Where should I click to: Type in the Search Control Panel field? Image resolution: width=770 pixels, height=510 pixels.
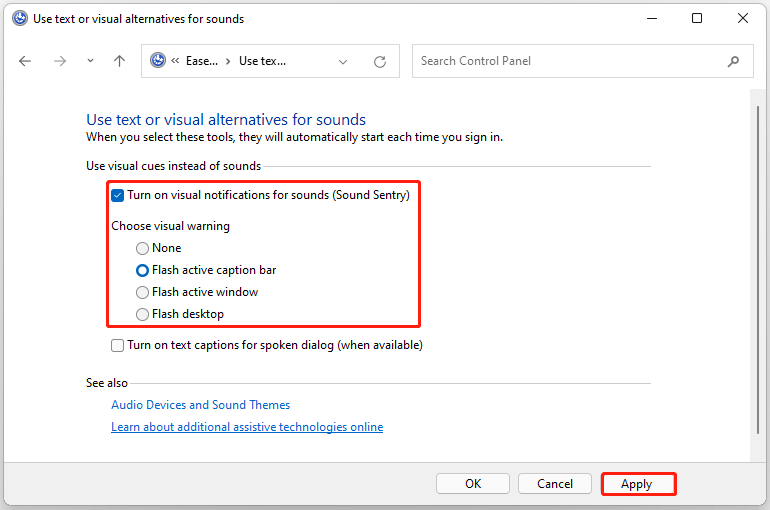[565, 61]
